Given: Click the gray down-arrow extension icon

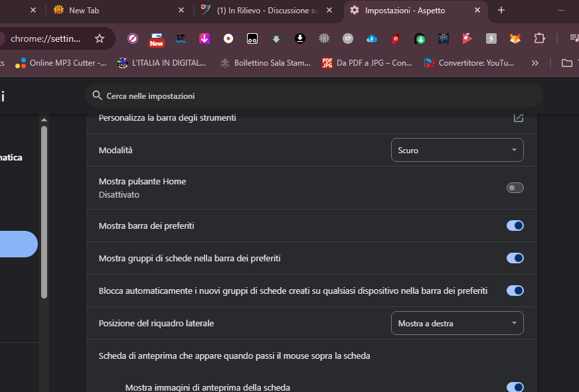Looking at the screenshot, I should click(276, 38).
